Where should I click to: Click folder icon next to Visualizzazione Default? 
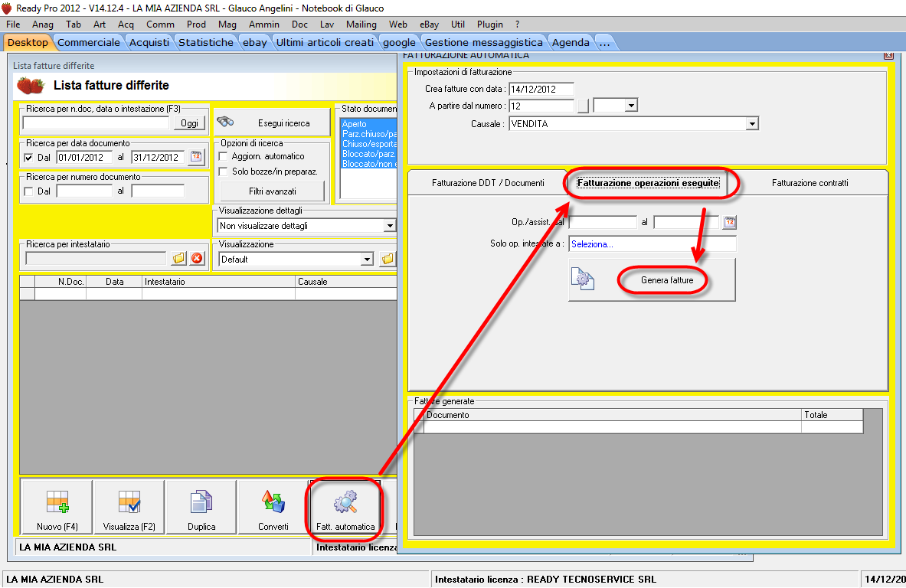pos(388,260)
